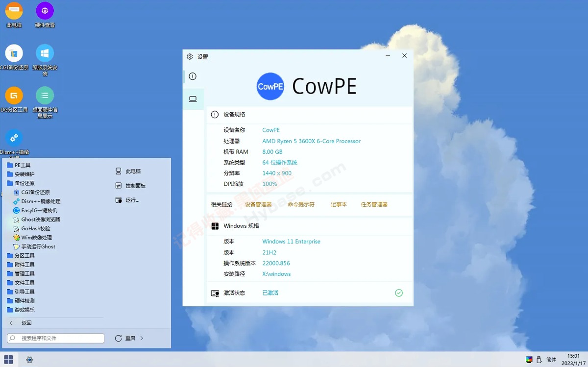The height and width of the screenshot is (367, 588).
Task: Click the 重启 restart button
Action: click(x=125, y=338)
